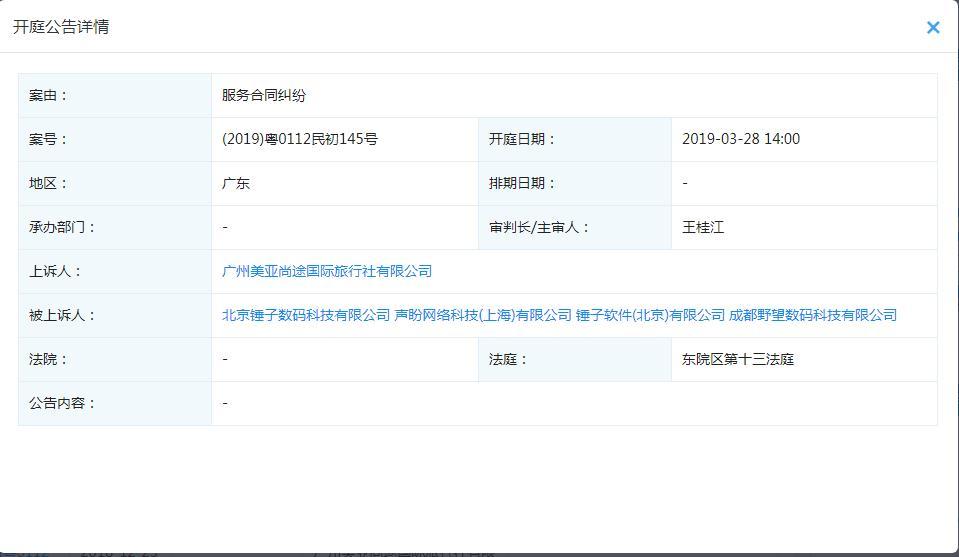Click the 法院 label cell
Image resolution: width=959 pixels, height=557 pixels.
click(115, 360)
